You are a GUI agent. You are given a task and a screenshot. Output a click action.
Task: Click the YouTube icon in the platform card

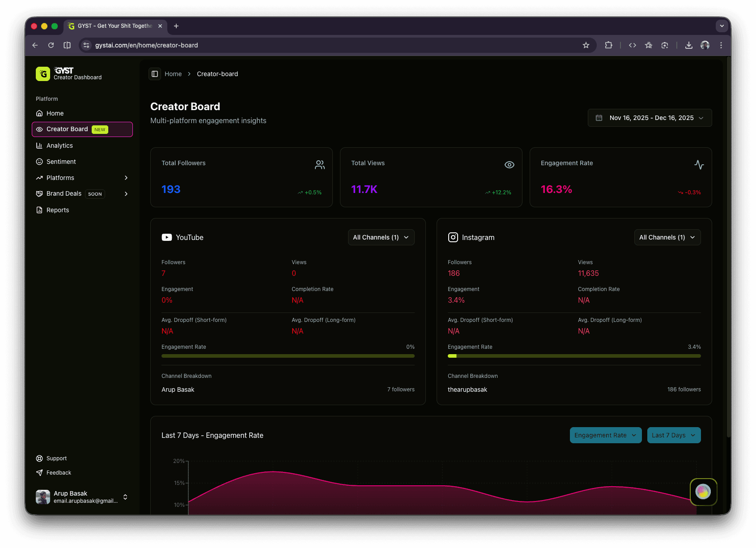(166, 237)
